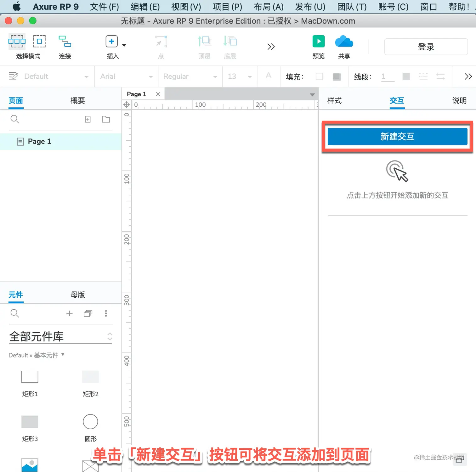Click the Insert (插入) plus icon
The width and height of the screenshot is (476, 472).
[x=111, y=41]
